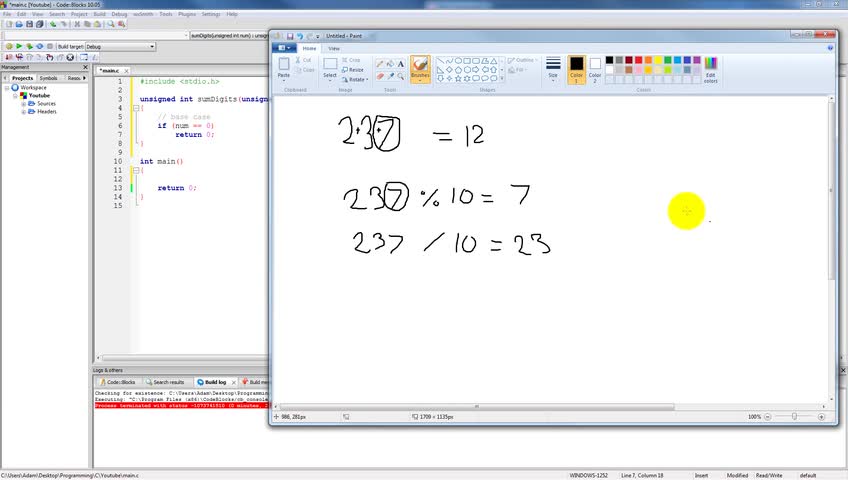Select the Color 1 button
848x480 pixels.
tap(577, 69)
